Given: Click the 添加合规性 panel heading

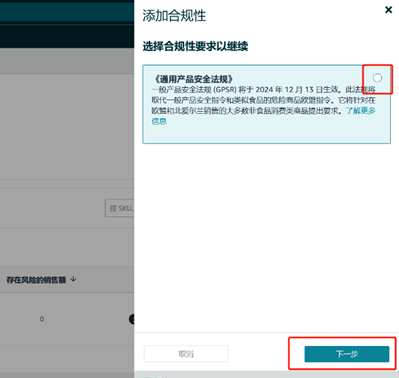Looking at the screenshot, I should (174, 16).
